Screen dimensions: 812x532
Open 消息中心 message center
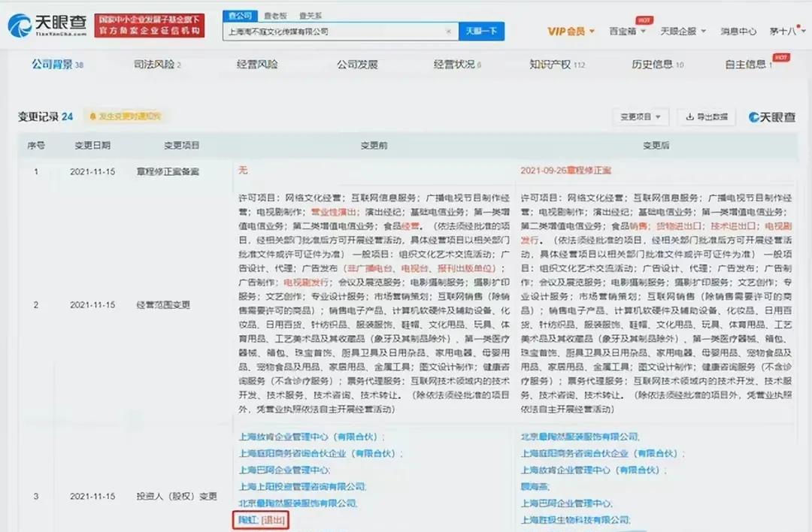738,32
